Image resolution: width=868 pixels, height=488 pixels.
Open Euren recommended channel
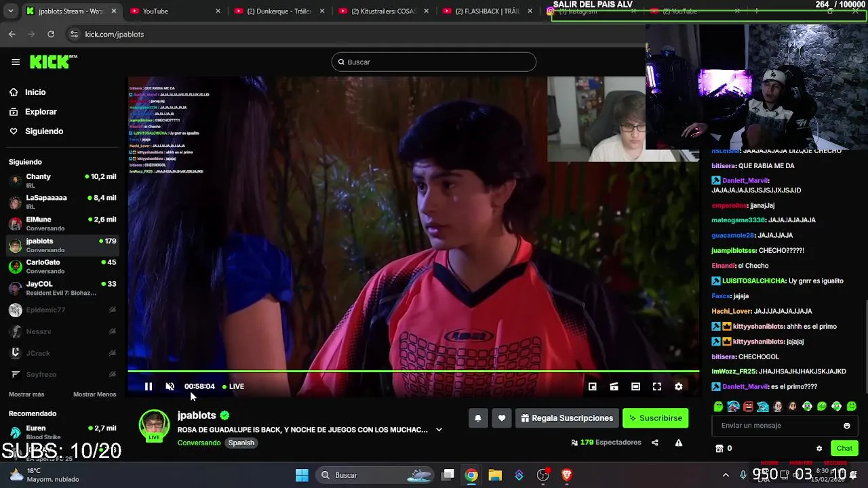62,432
